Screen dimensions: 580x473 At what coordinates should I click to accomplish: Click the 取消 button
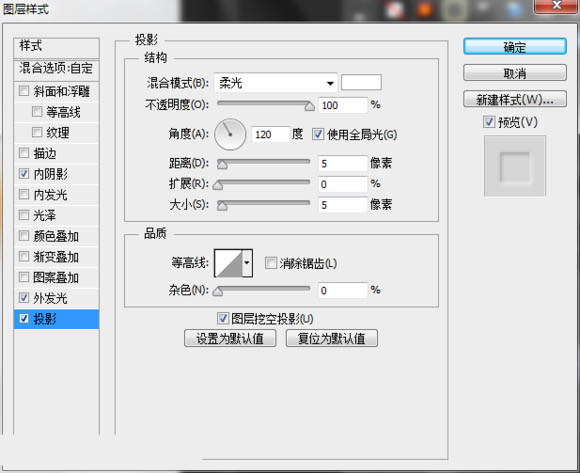coord(515,73)
